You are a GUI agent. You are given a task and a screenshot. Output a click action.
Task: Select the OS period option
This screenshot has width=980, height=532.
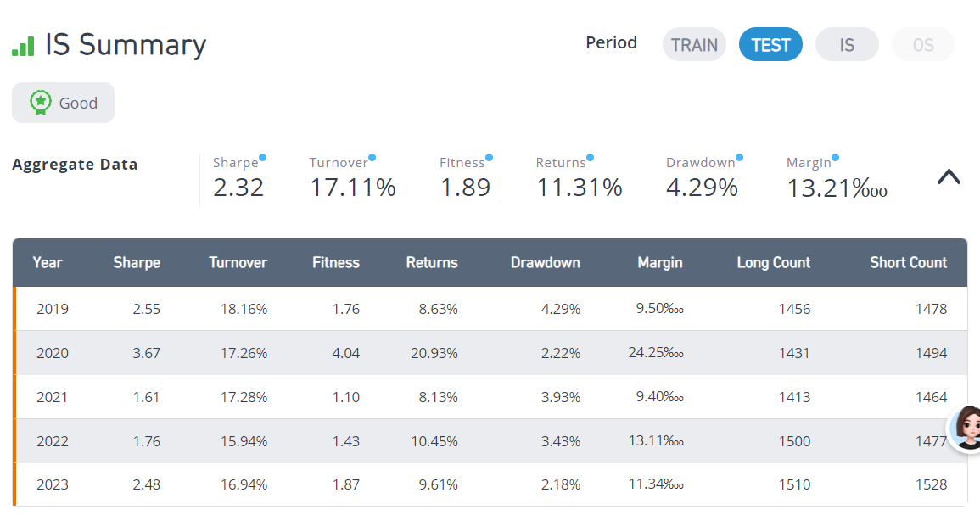[923, 44]
